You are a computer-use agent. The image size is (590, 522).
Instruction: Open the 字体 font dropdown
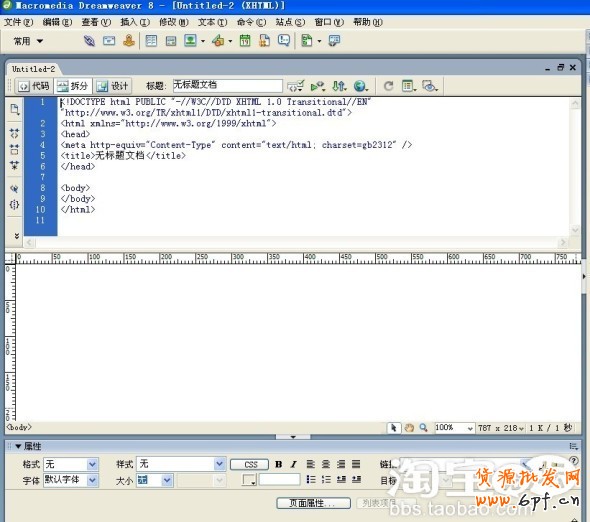[x=92, y=480]
